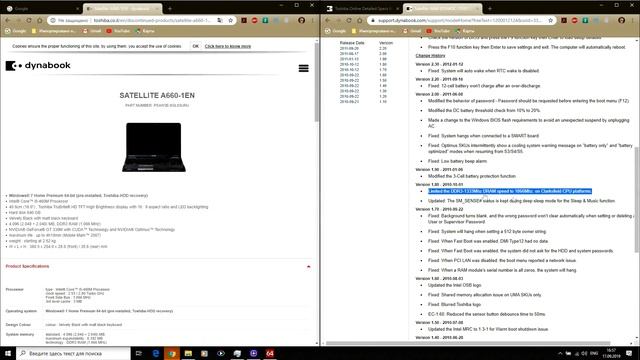This screenshot has width=640, height=360.
Task: Click the right page vertical scrollbar
Action: (x=637, y=200)
